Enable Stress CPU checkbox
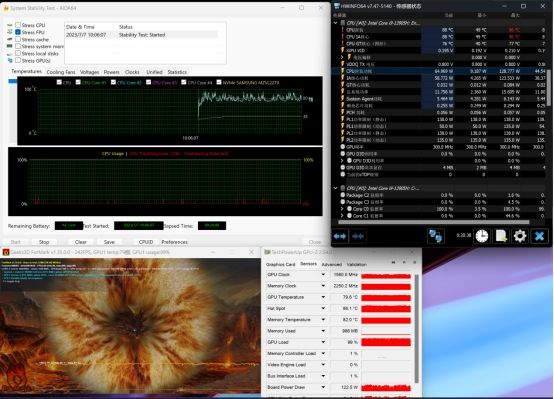 pos(18,25)
